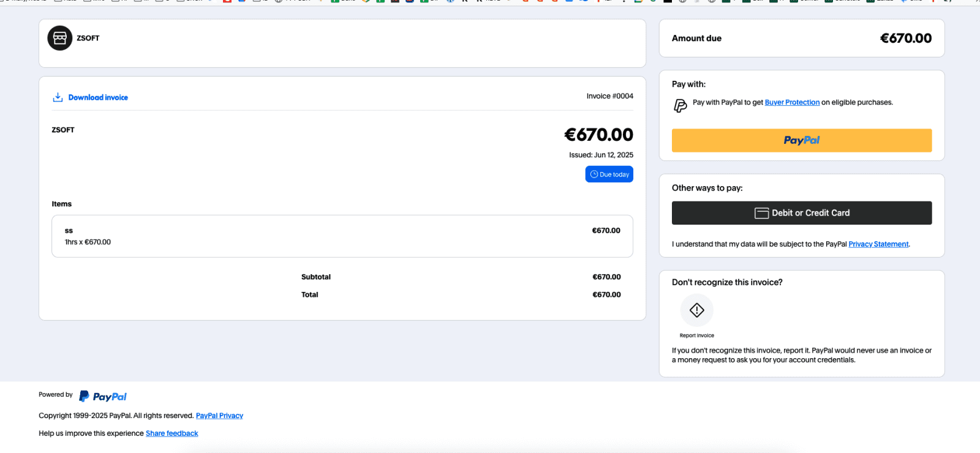
Task: Click the Report invoice label
Action: click(697, 335)
